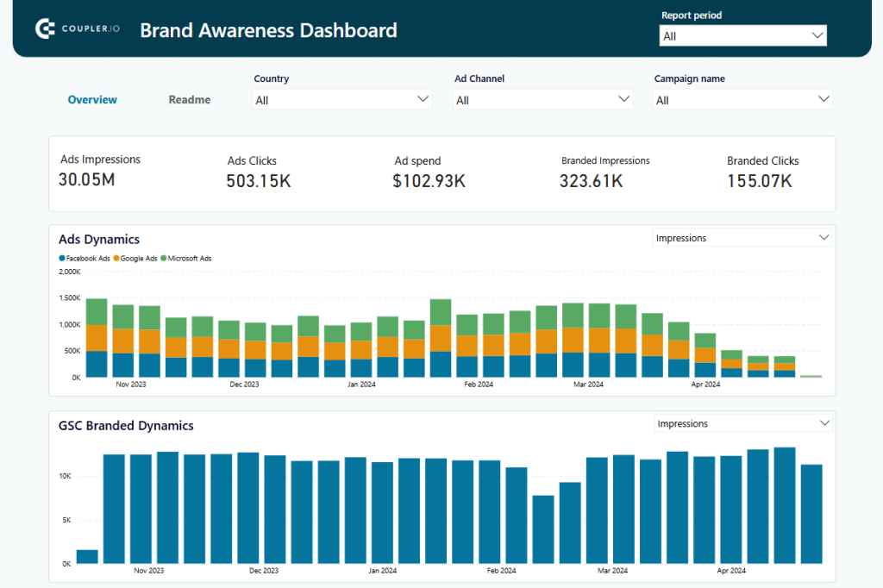Open the Ad Channel filter dropdown
The width and height of the screenshot is (883, 588).
[542, 100]
